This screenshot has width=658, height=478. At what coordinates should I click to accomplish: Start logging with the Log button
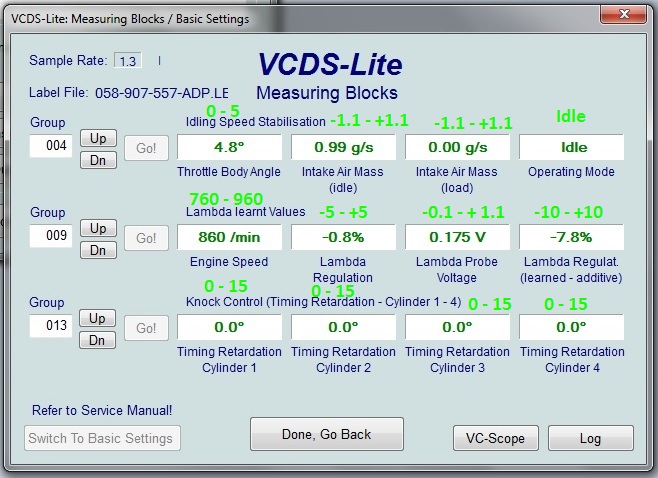coord(590,438)
